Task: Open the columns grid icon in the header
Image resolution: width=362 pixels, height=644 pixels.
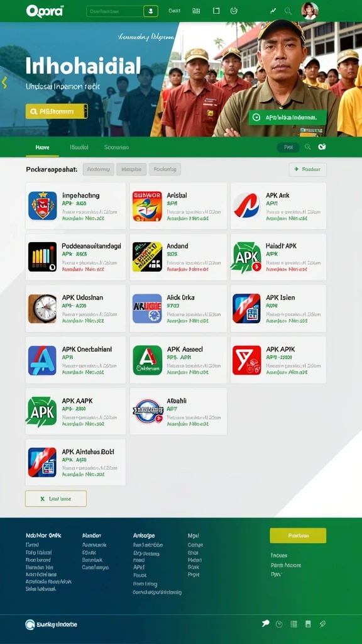Action: 196,11
